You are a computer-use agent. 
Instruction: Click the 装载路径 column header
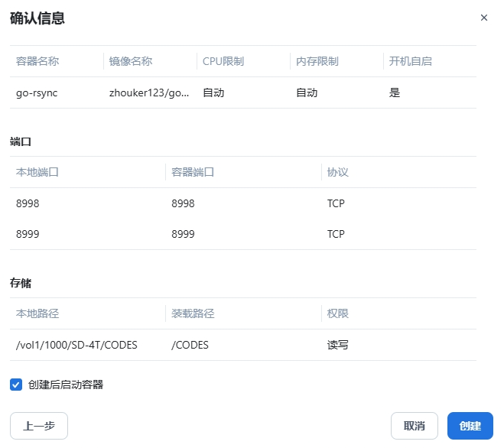pos(193,313)
